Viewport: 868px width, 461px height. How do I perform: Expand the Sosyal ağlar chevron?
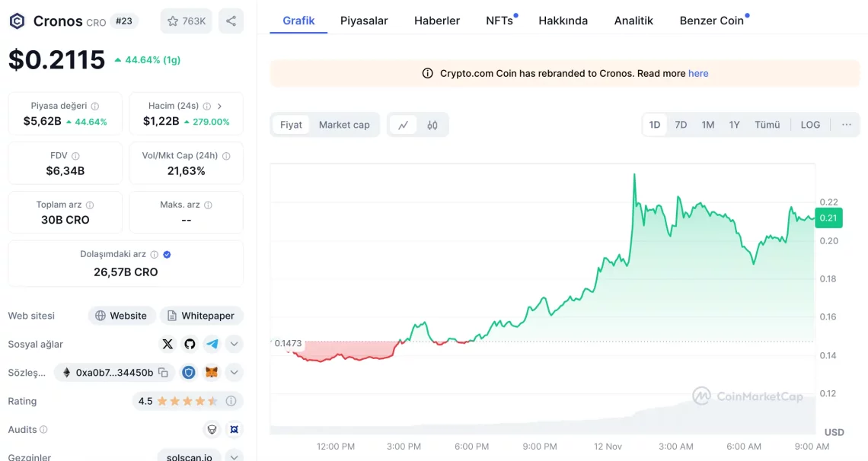coord(234,344)
